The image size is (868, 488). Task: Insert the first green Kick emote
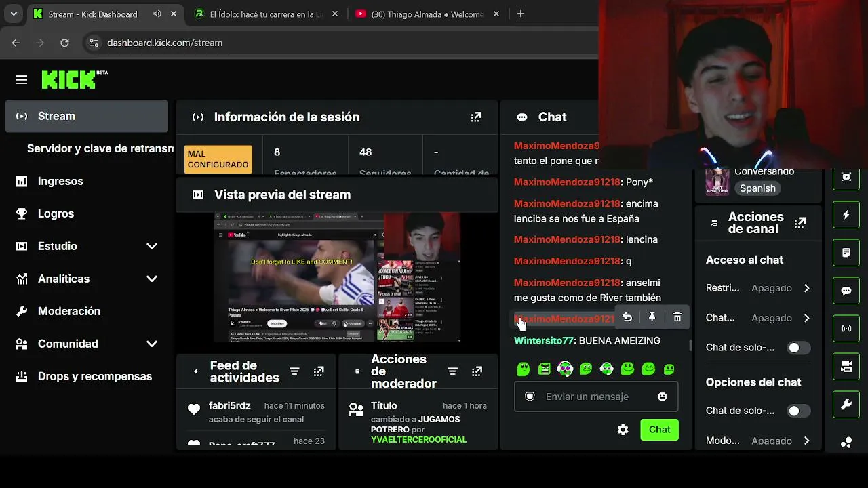click(x=523, y=369)
